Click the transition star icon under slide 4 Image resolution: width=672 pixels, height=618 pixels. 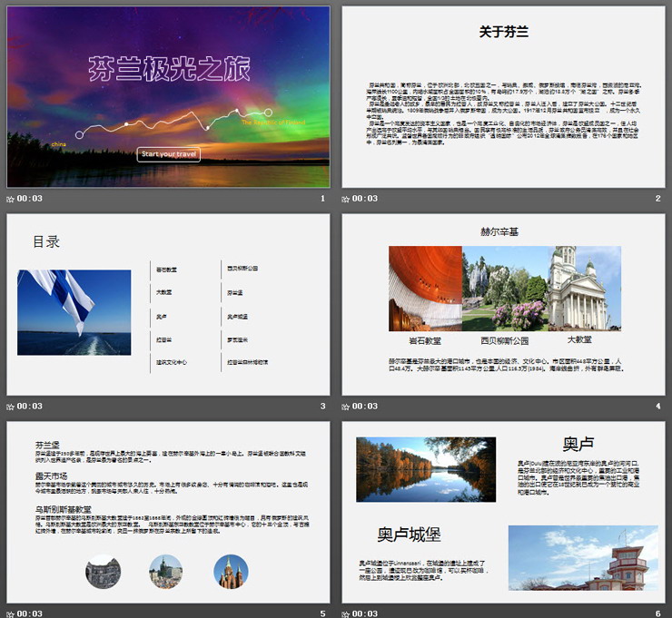pos(346,406)
